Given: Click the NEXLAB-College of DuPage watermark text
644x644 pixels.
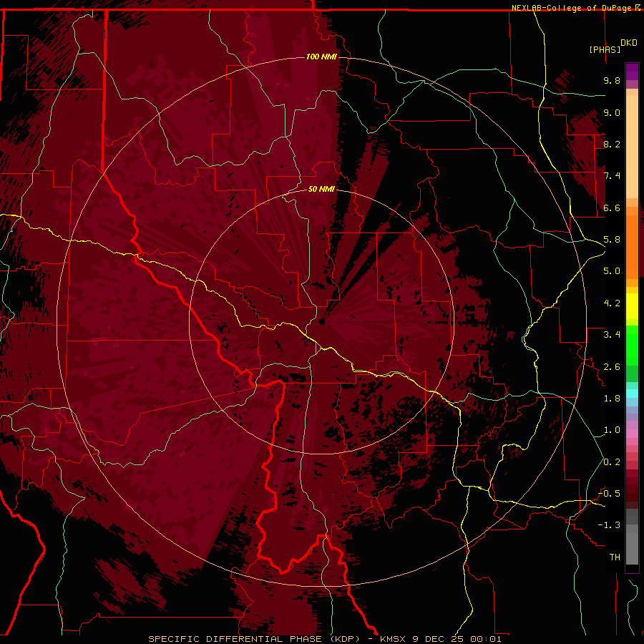Looking at the screenshot, I should (x=572, y=8).
